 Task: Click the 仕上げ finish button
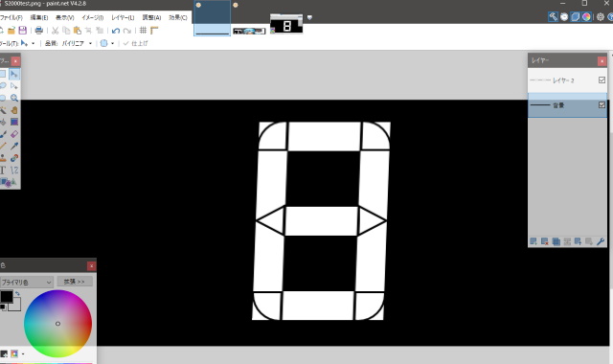click(136, 43)
